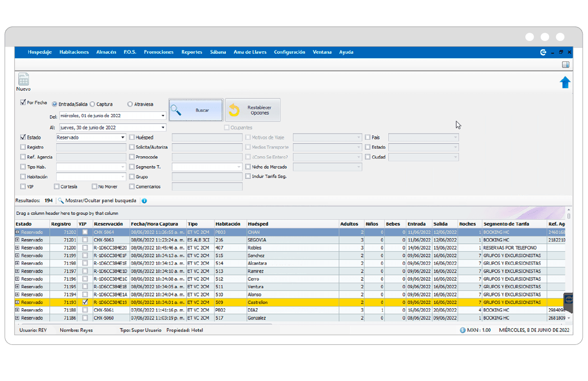Sort by Fecha/Hora Captura column header
588x381 pixels.
[157, 224]
